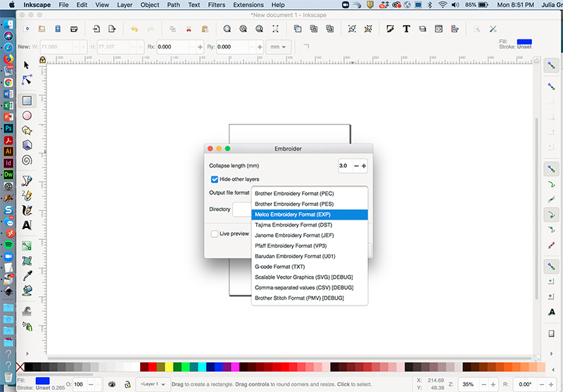Toggle layer visibility eye icon
Screen dimensions: 563x392
(112, 384)
